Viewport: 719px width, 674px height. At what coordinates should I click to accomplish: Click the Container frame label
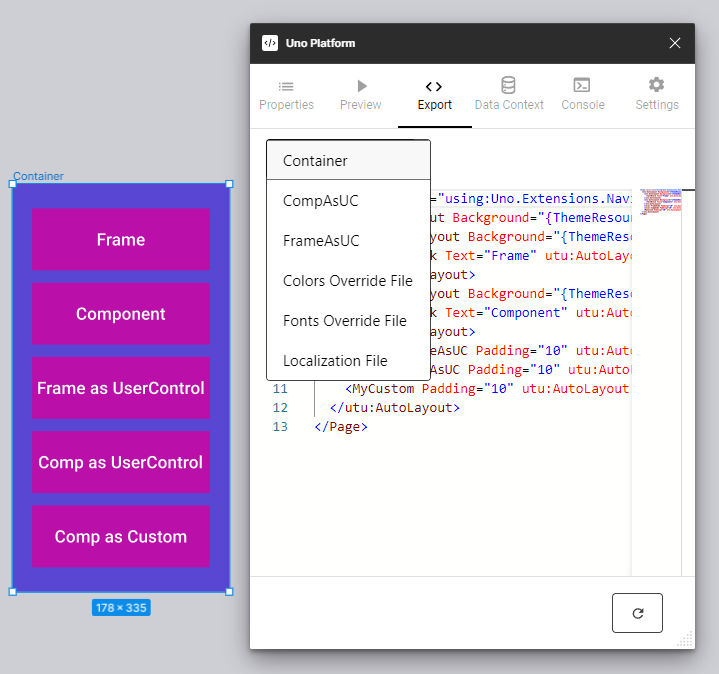coord(38,176)
